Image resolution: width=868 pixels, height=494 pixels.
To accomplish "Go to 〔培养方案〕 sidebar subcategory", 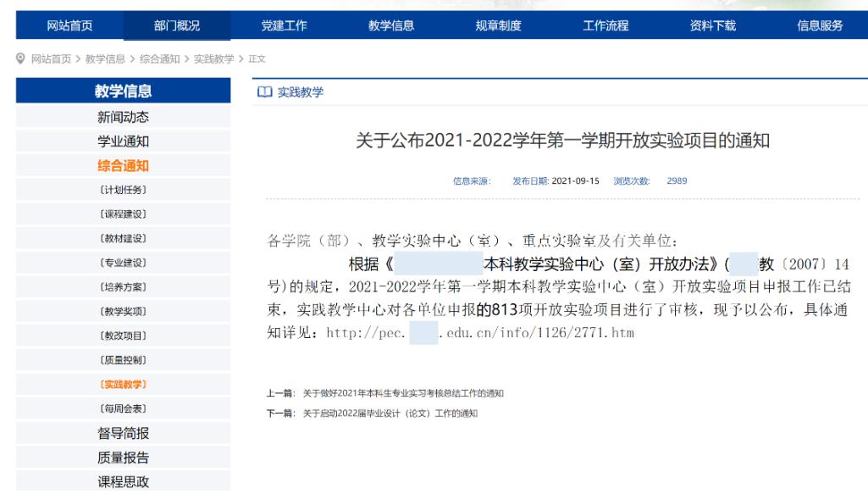I will tap(123, 288).
